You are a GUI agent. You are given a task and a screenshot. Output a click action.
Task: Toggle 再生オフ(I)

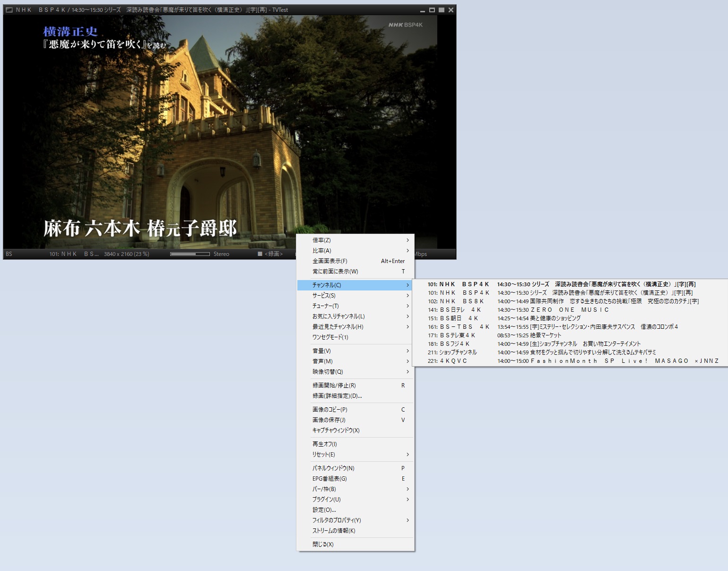pyautogui.click(x=355, y=444)
